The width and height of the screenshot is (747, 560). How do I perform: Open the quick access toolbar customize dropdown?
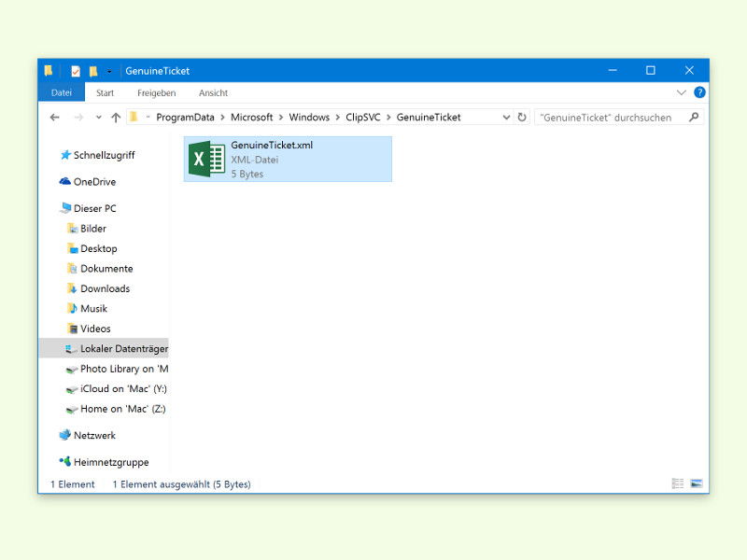pos(109,71)
